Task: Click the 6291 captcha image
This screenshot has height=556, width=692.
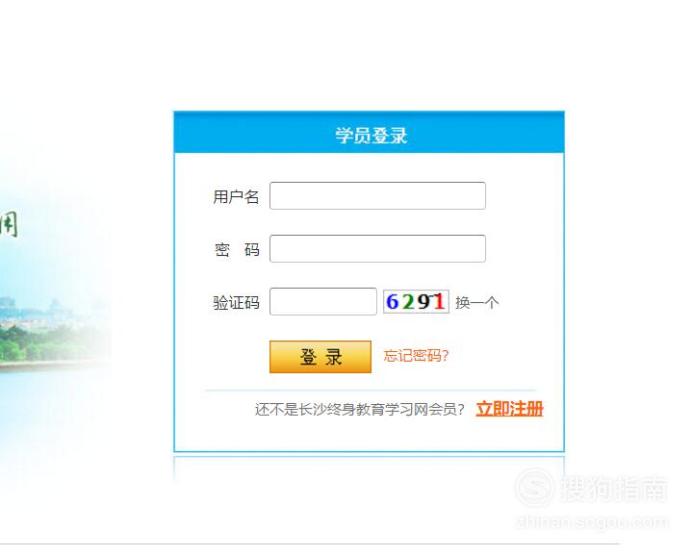Action: pos(416,302)
